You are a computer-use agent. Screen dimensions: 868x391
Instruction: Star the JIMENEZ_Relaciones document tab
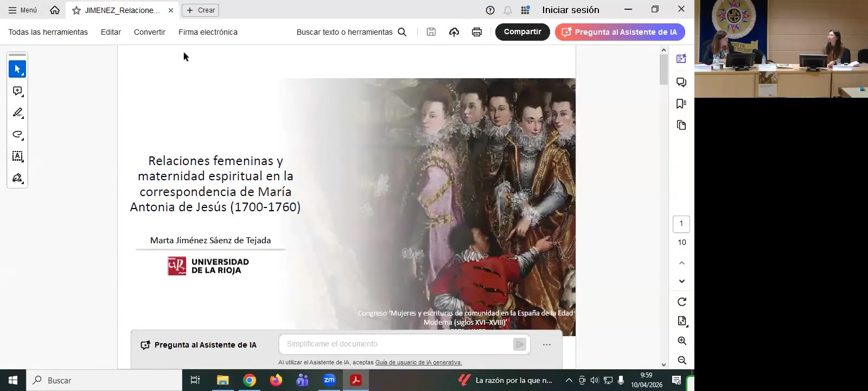[x=76, y=10]
